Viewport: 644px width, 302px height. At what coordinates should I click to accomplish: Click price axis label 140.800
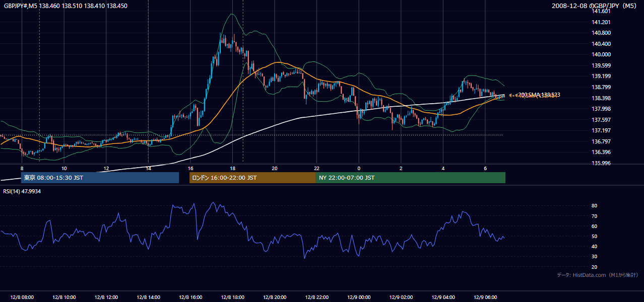click(602, 33)
